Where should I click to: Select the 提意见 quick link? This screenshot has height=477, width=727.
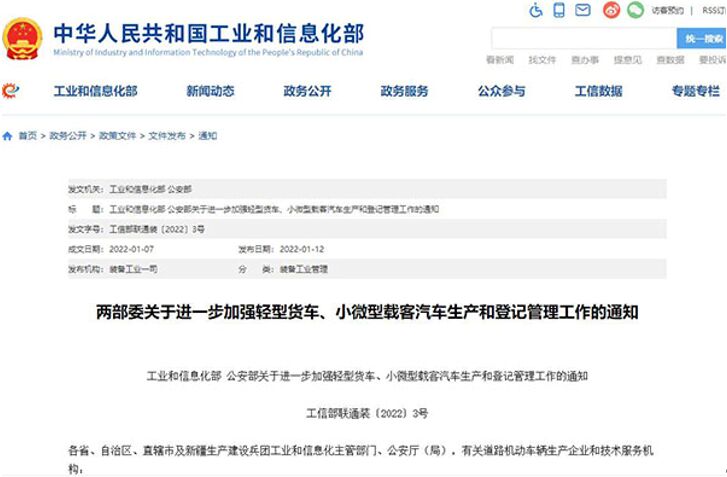point(628,60)
